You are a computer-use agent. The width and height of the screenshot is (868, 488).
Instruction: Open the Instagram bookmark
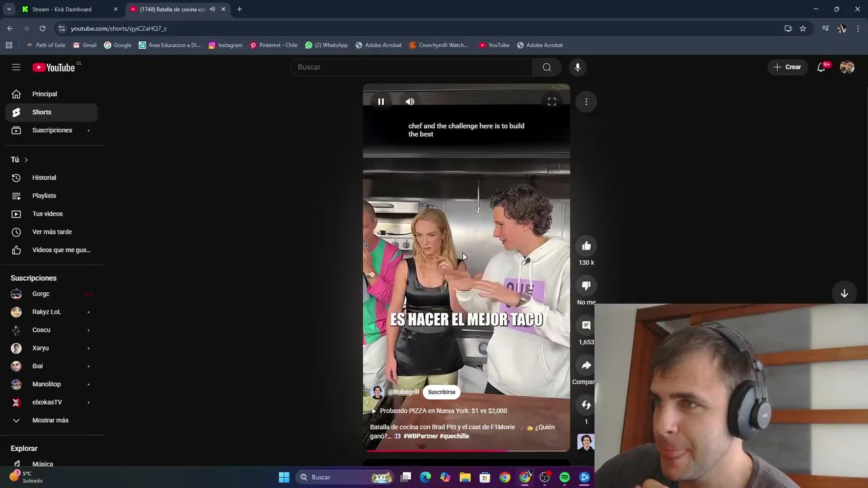point(225,45)
